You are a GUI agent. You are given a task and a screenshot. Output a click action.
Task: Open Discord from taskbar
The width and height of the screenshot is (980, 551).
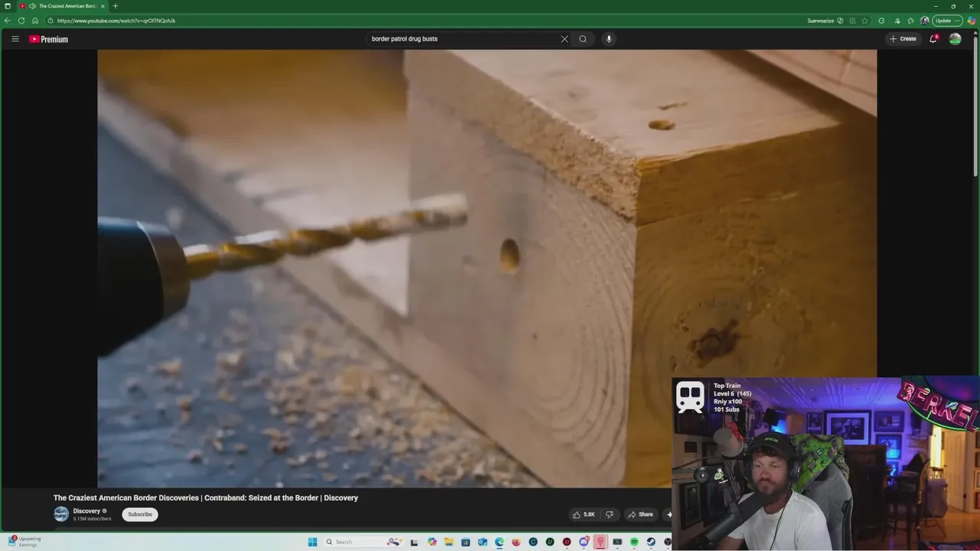pos(583,542)
